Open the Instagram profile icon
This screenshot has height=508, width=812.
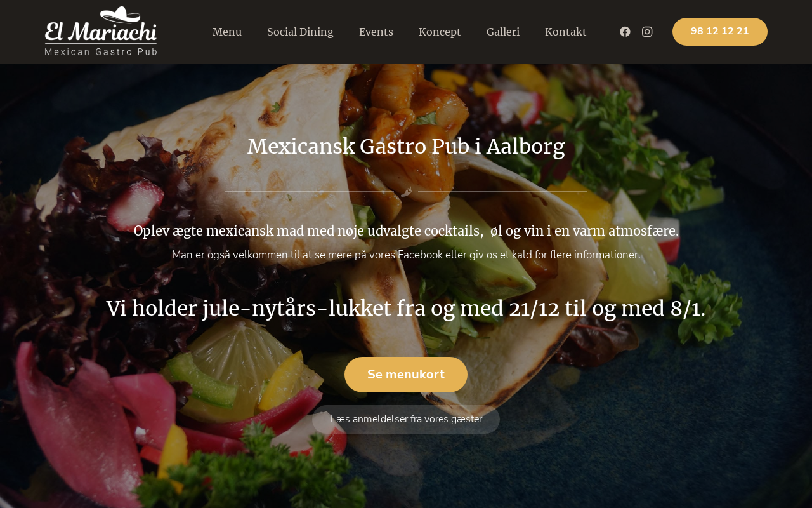coord(647,32)
